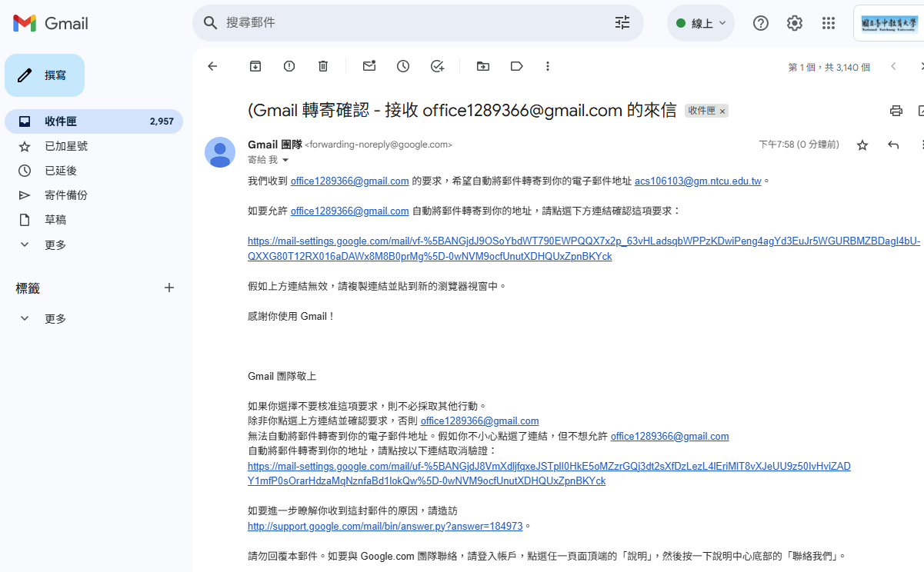Open the 線上 status dropdown
The image size is (924, 572).
pyautogui.click(x=701, y=23)
